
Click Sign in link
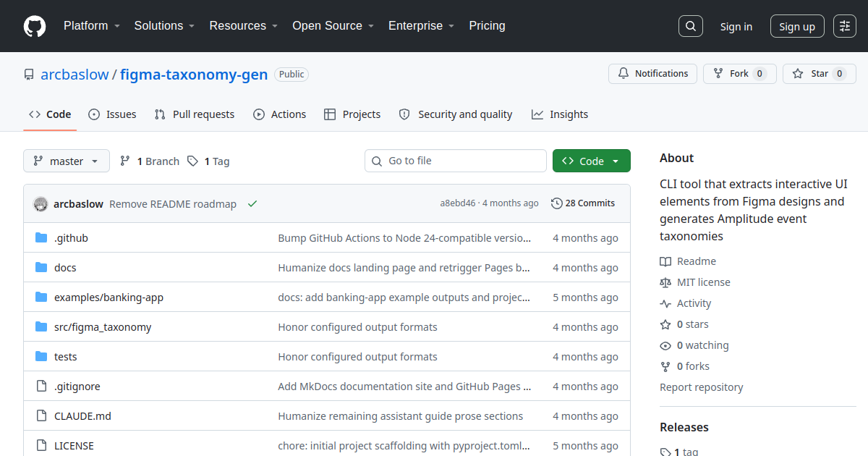tap(736, 27)
